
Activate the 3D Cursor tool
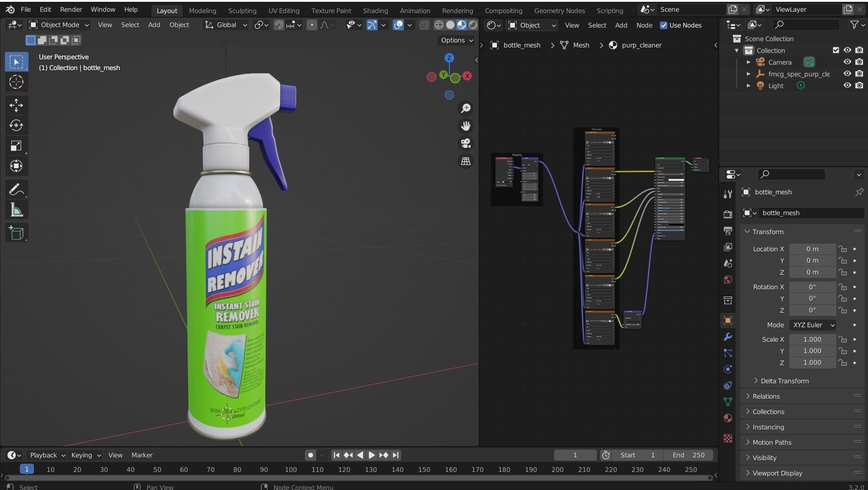pos(16,82)
